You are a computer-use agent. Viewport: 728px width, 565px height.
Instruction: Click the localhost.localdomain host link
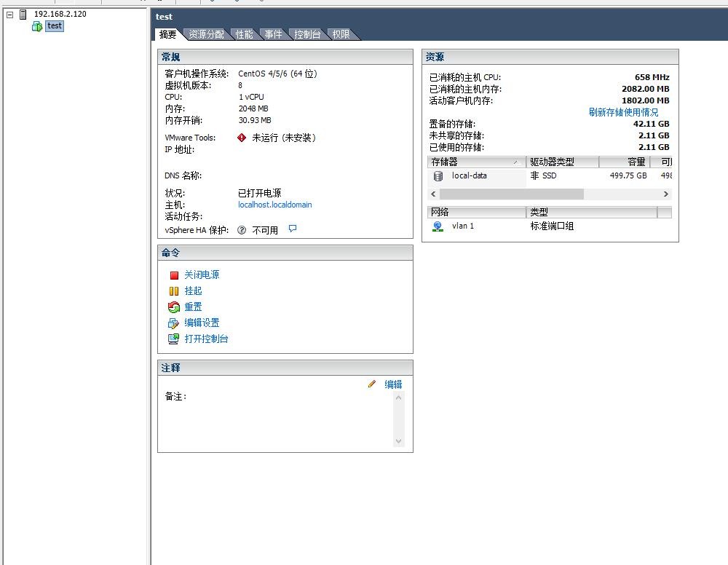(274, 205)
